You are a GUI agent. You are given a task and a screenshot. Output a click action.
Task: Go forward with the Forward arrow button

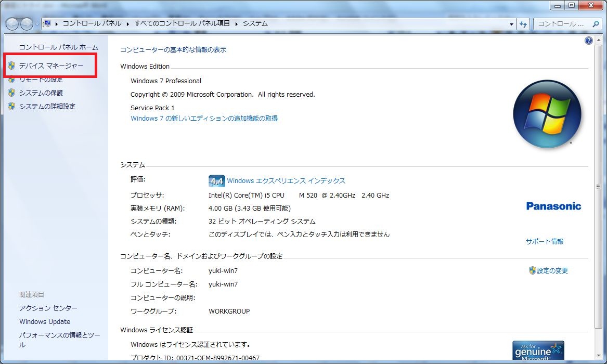pos(27,24)
